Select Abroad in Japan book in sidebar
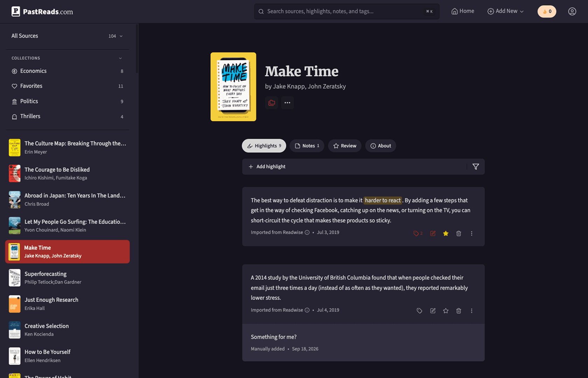 [x=67, y=199]
